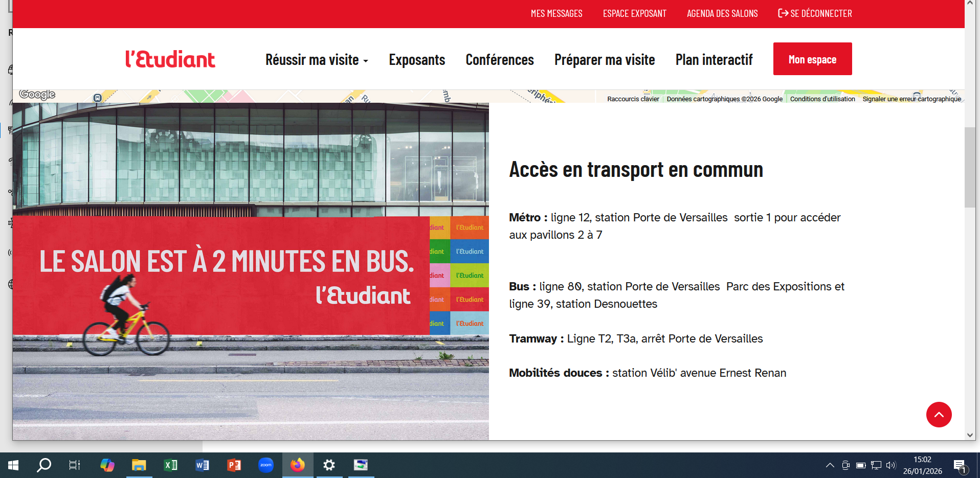Click the page vertical scrollbar thumb

tap(970, 167)
